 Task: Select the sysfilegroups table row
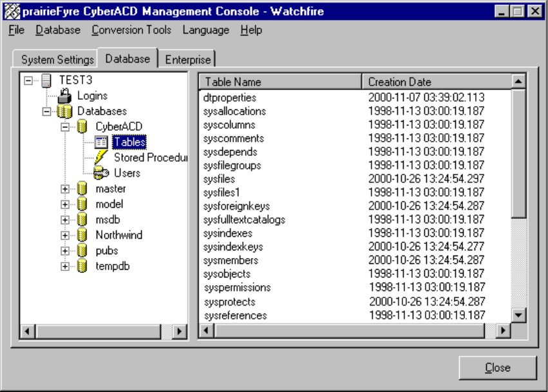[355, 165]
